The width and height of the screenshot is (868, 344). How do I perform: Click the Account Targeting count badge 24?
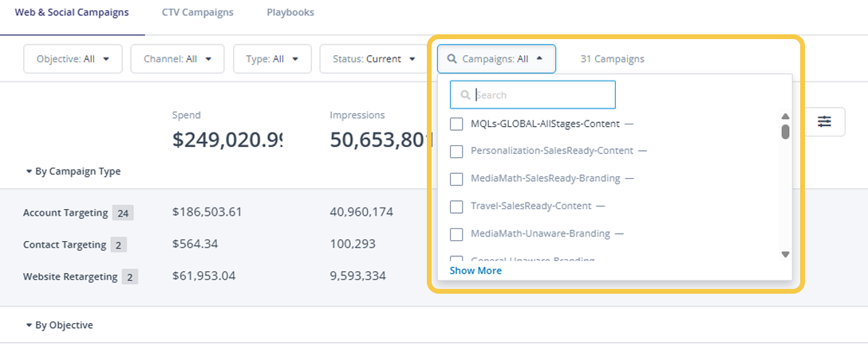(x=123, y=213)
